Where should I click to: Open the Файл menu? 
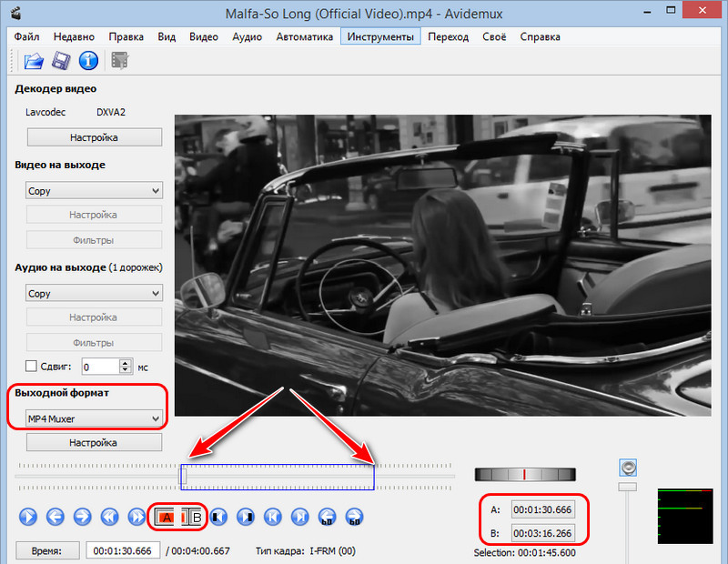(27, 36)
